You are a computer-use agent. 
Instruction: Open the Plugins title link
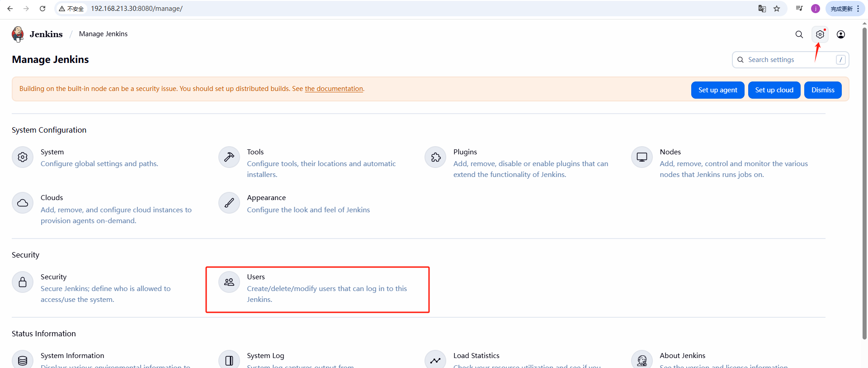pos(465,152)
